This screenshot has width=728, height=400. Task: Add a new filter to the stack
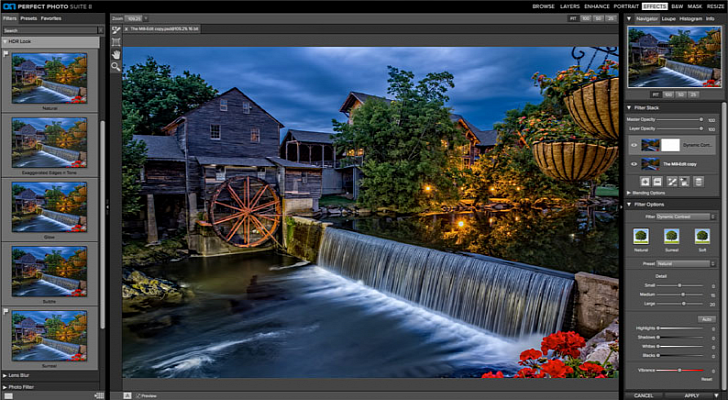tap(645, 181)
